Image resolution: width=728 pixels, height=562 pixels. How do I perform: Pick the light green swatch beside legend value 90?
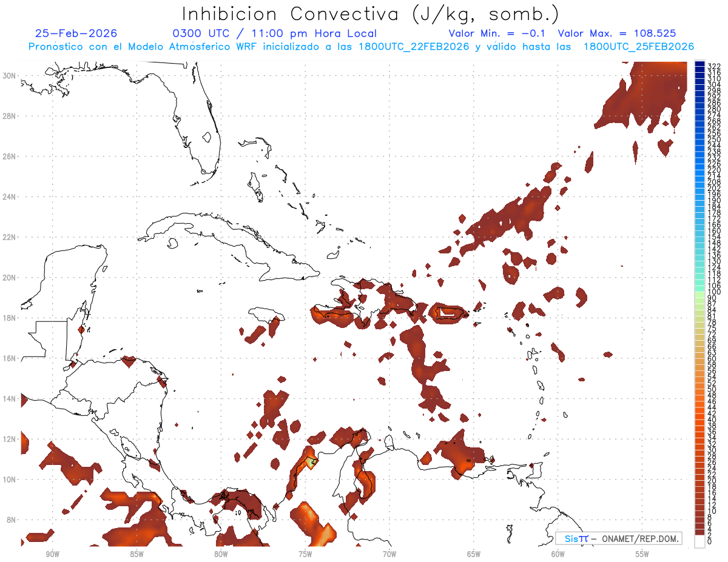click(699, 295)
